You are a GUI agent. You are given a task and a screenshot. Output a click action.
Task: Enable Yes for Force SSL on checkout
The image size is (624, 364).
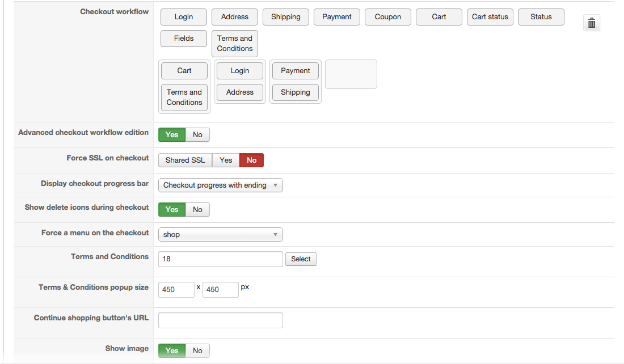(x=226, y=160)
